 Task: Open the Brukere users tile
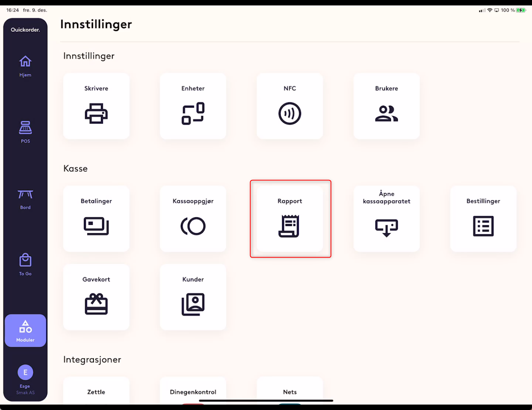coord(387,106)
